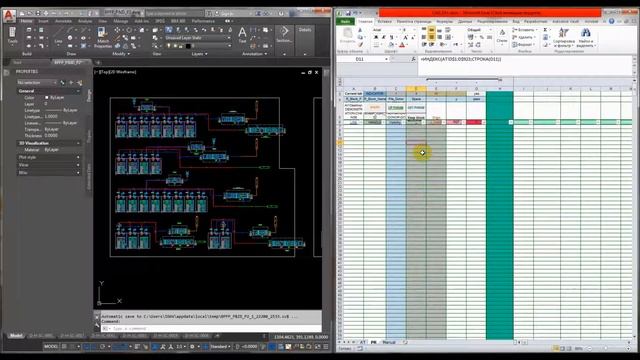Click the Excel borders icon
Image resolution: width=640 pixels, height=360 pixels.
(x=376, y=44)
